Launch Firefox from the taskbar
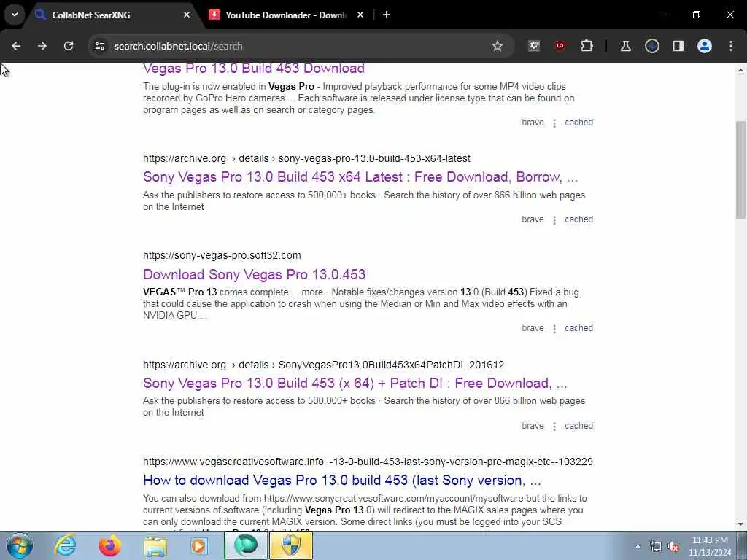 point(110,545)
